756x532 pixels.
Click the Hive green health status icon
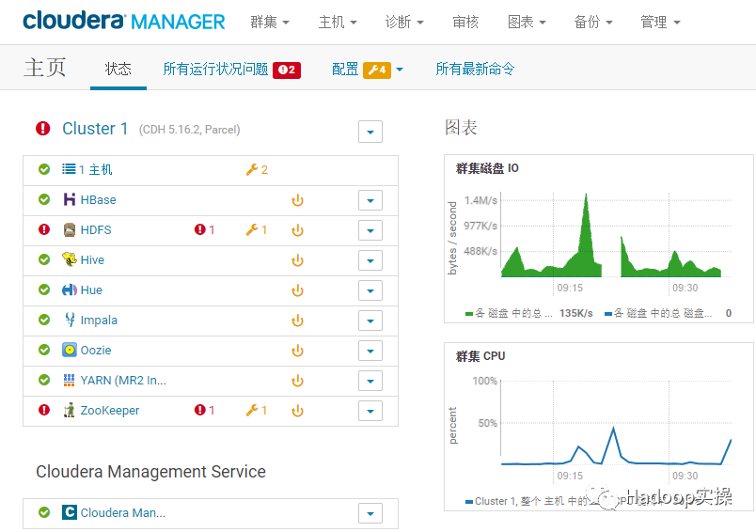[x=44, y=259]
